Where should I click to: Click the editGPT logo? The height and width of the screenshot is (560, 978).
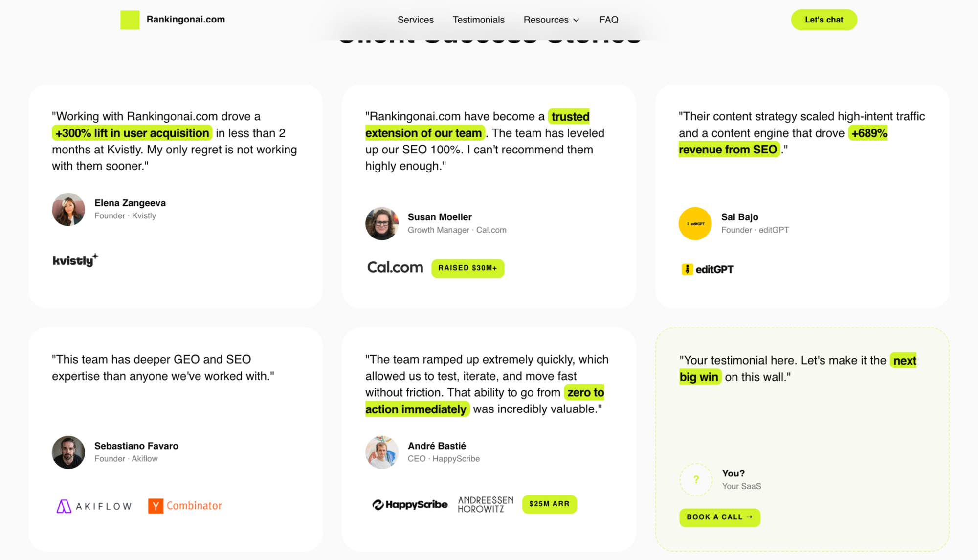[x=708, y=269]
